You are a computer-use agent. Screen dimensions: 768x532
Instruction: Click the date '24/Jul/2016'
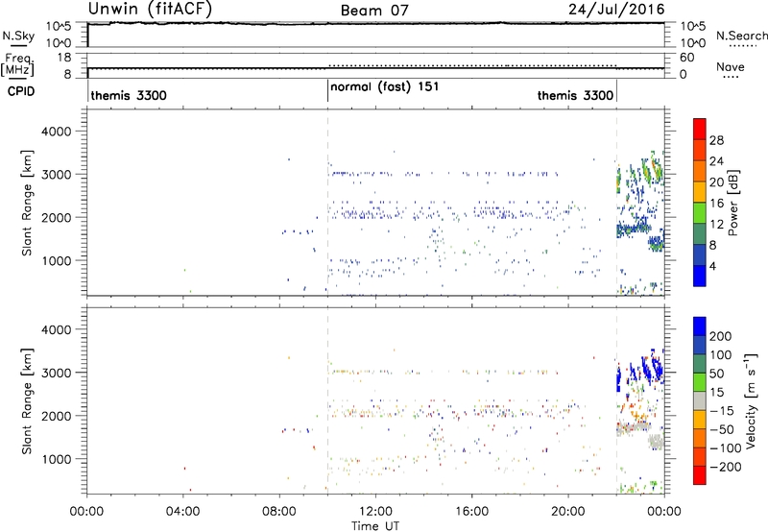(x=616, y=10)
